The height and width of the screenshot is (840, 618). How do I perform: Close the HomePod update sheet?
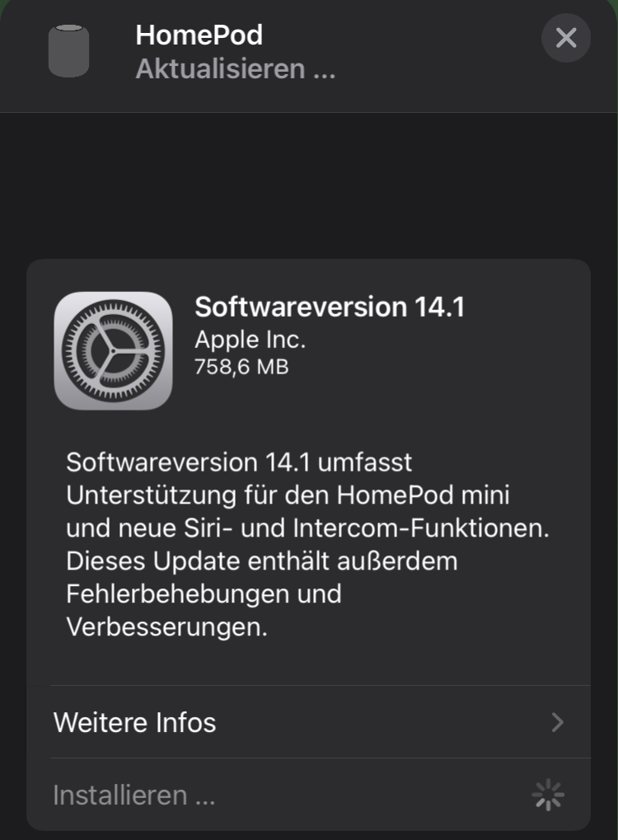click(566, 38)
